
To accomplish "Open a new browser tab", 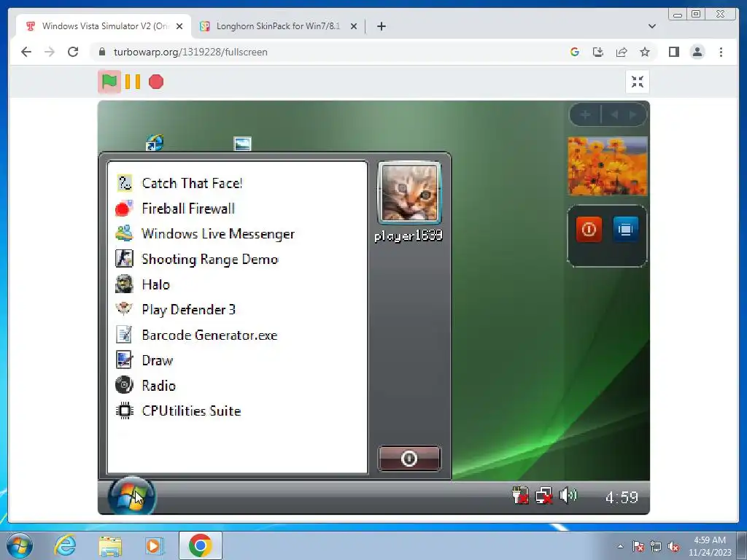I will click(381, 26).
